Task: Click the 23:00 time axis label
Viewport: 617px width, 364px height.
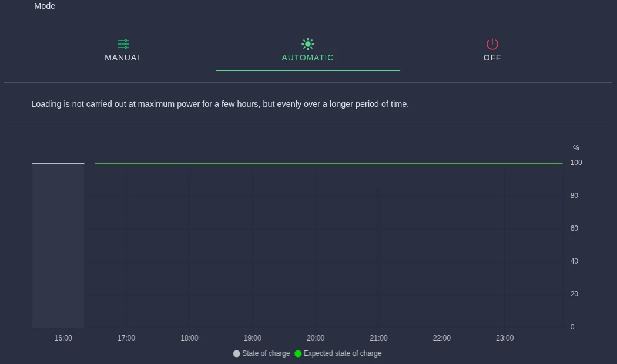Action: coord(505,338)
